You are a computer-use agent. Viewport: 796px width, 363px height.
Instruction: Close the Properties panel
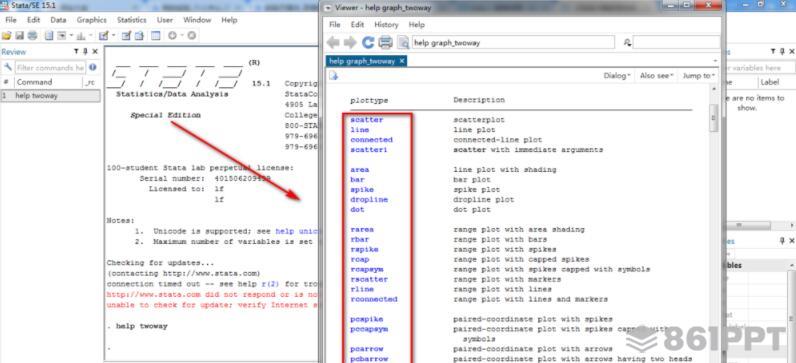click(x=792, y=241)
